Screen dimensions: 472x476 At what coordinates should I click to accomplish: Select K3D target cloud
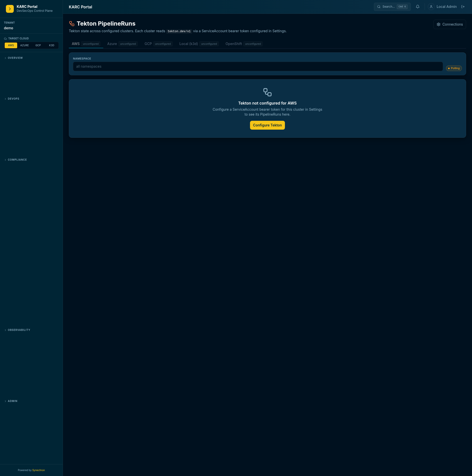pyautogui.click(x=51, y=45)
